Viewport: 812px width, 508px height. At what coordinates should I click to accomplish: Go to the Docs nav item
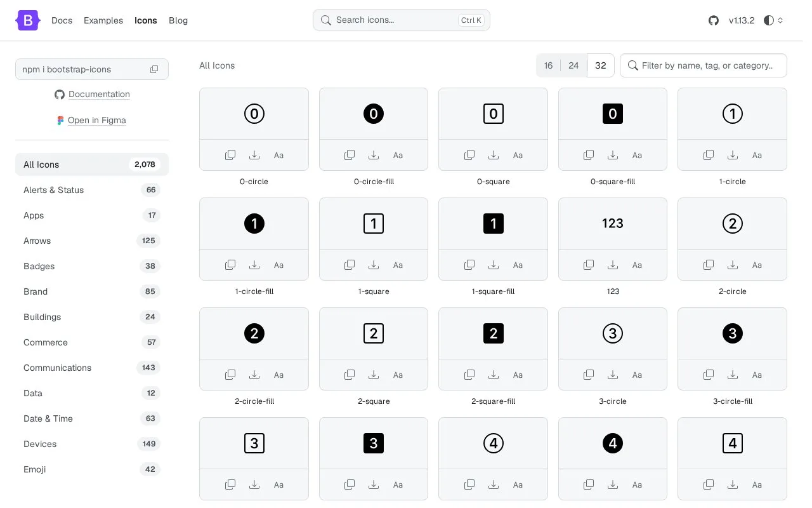62,20
